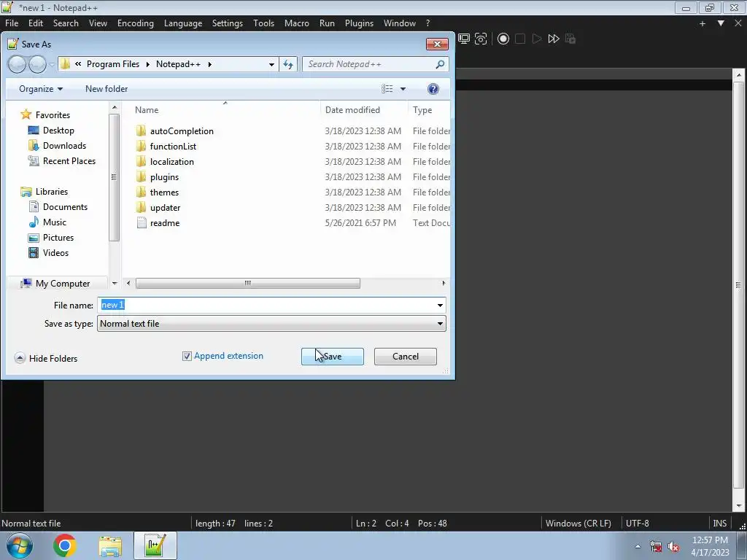The image size is (747, 560).
Task: Open the tab list triangle in Notepad++
Action: pyautogui.click(x=721, y=23)
